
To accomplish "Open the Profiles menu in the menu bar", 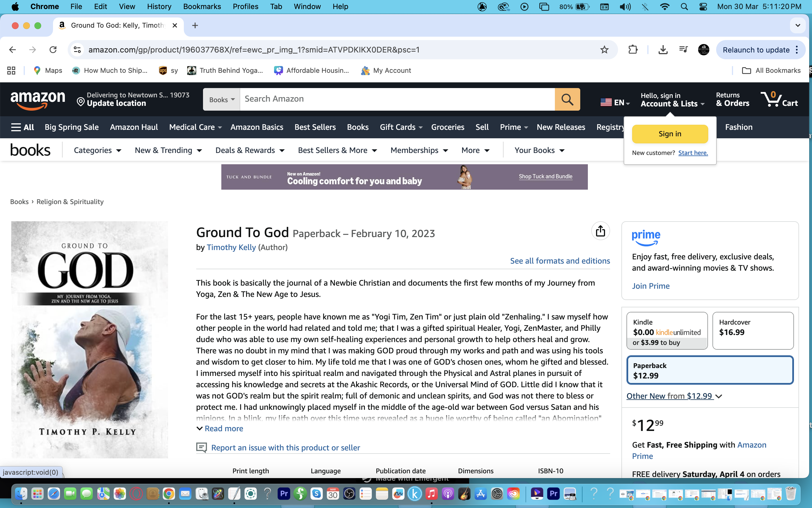I will tap(245, 7).
